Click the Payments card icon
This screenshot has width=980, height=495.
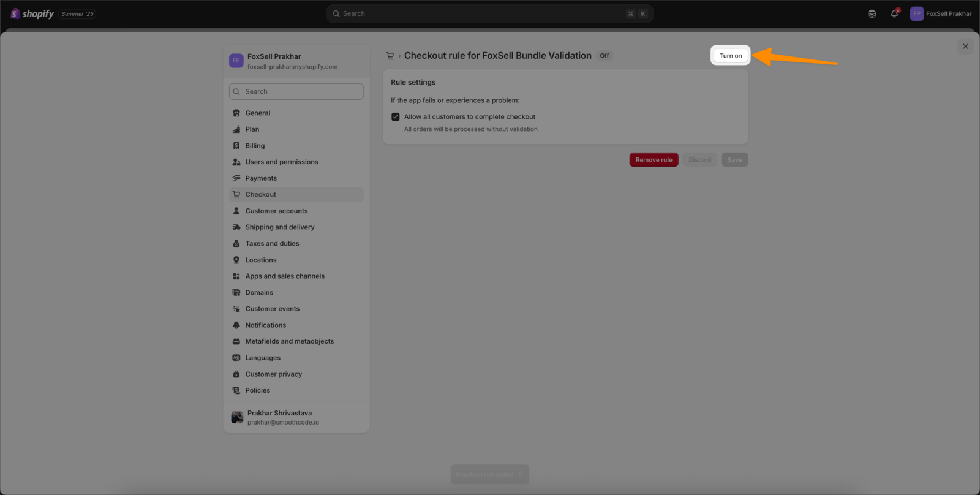(236, 178)
